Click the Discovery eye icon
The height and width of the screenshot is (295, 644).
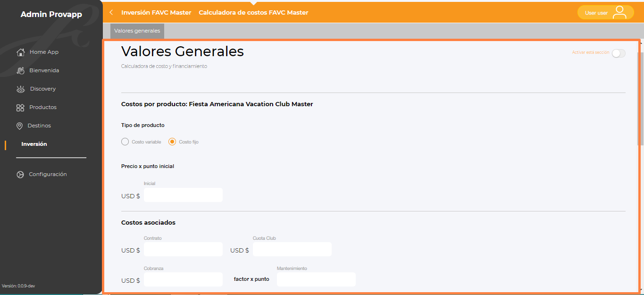coord(20,89)
